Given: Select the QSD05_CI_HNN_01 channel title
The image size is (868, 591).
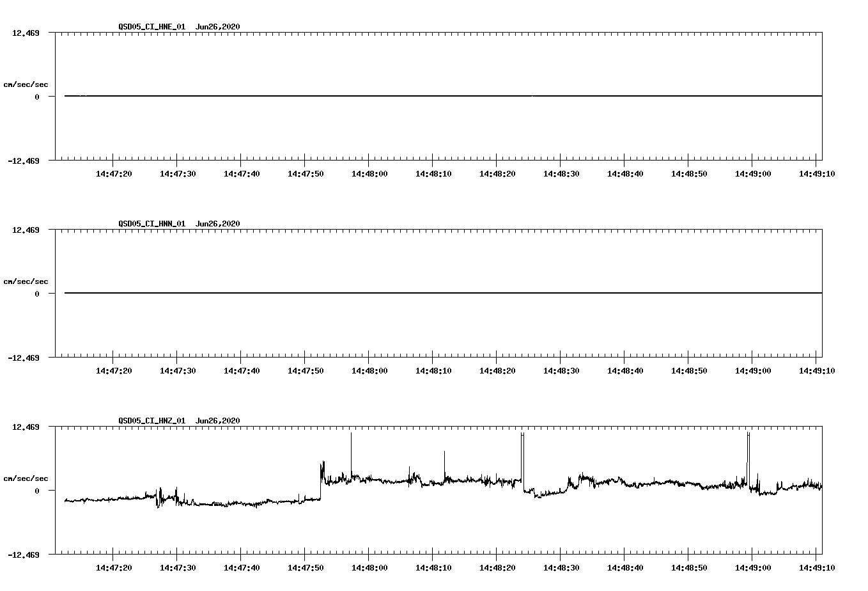Looking at the screenshot, I should coord(152,223).
